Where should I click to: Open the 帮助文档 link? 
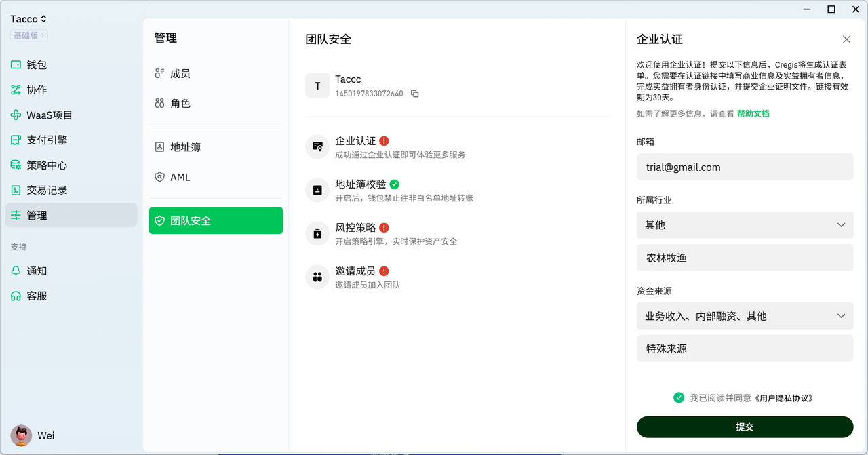(x=753, y=114)
